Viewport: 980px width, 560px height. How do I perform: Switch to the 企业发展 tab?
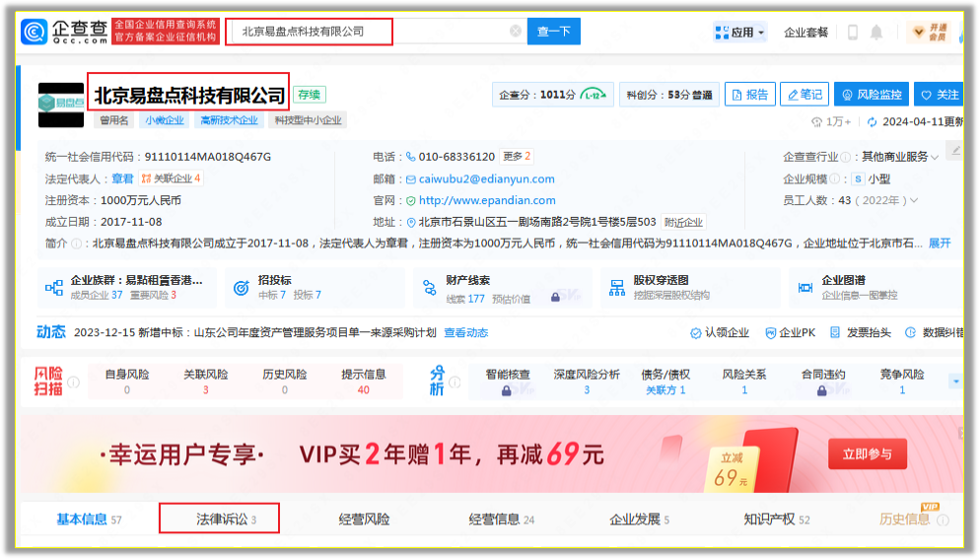coord(639,520)
